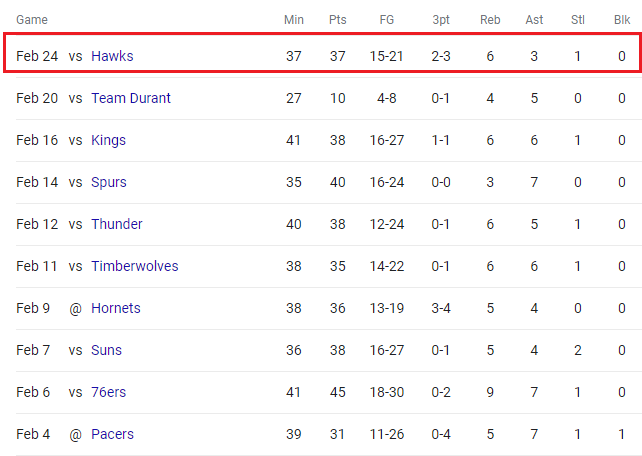Open the Spurs team link
The image size is (642, 456).
[109, 182]
